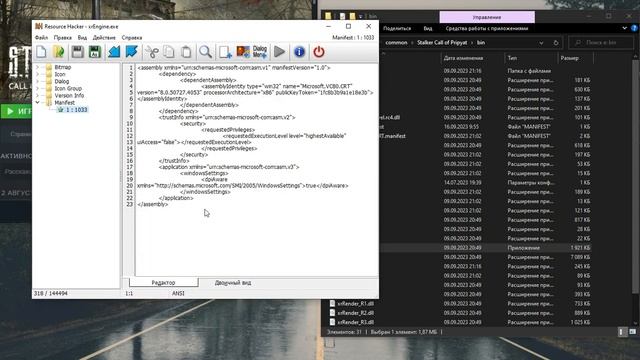Click the Add new blank resource icon

click(x=225, y=52)
